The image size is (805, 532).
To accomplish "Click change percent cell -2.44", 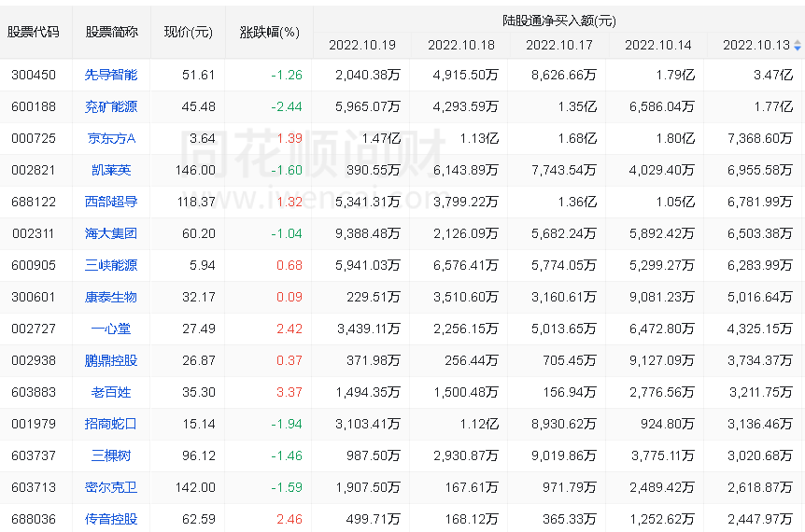I will pos(287,106).
